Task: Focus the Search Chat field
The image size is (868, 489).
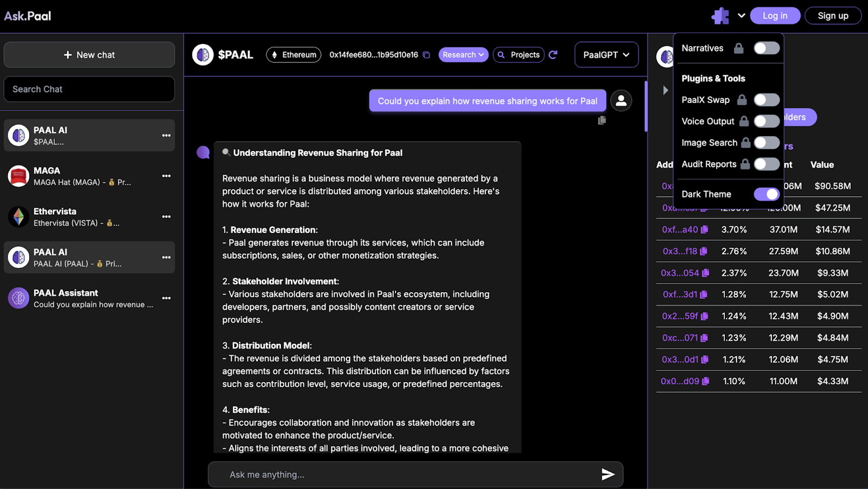Action: coord(90,89)
